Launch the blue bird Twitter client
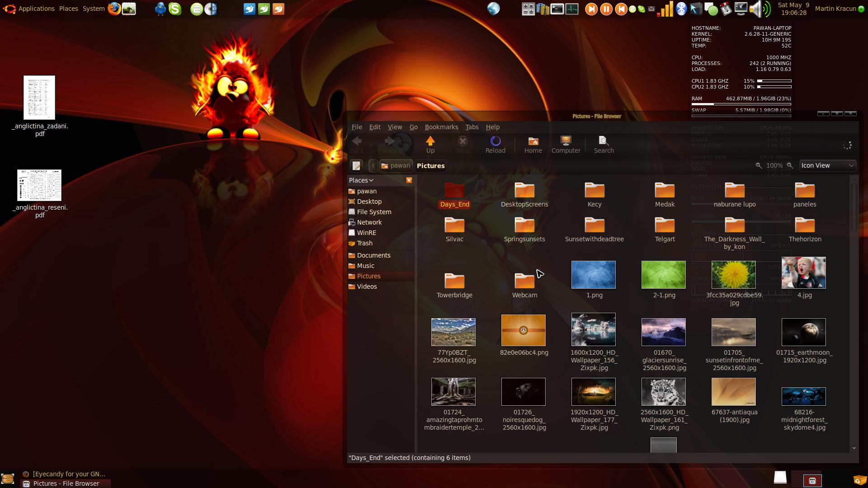This screenshot has height=488, width=868. [x=160, y=9]
